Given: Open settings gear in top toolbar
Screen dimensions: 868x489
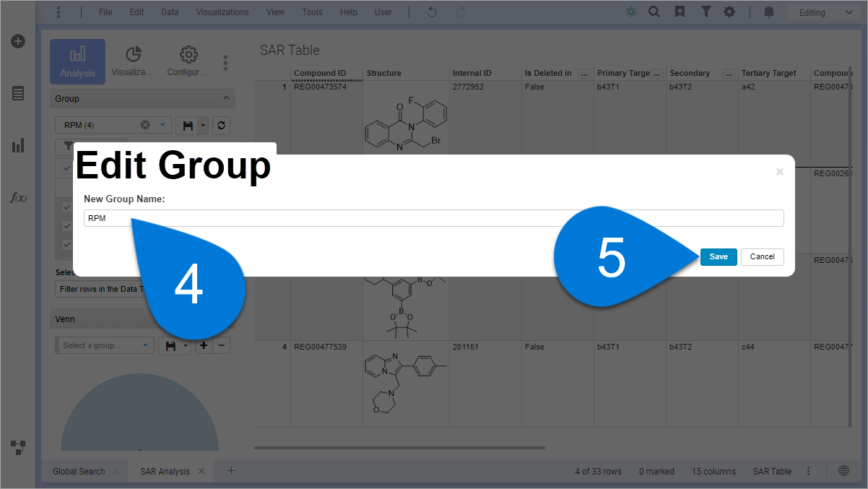Looking at the screenshot, I should [729, 12].
